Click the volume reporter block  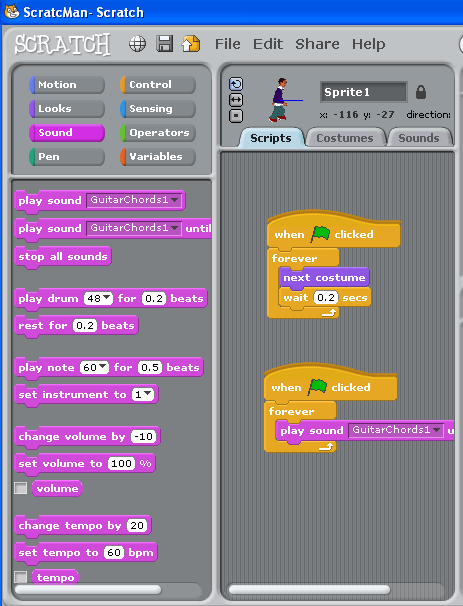click(x=57, y=489)
